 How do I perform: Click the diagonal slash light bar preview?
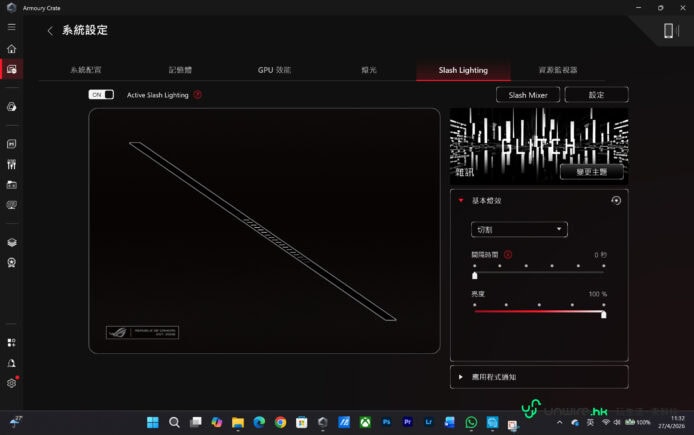(262, 231)
